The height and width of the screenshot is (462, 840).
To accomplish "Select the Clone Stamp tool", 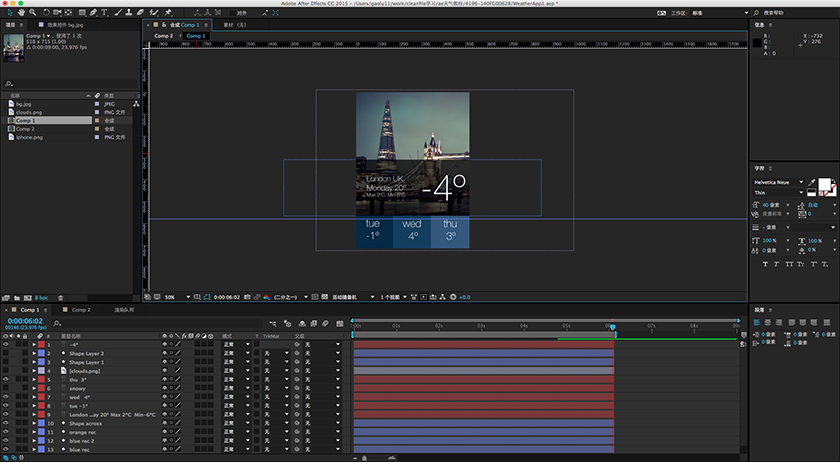I will (129, 12).
